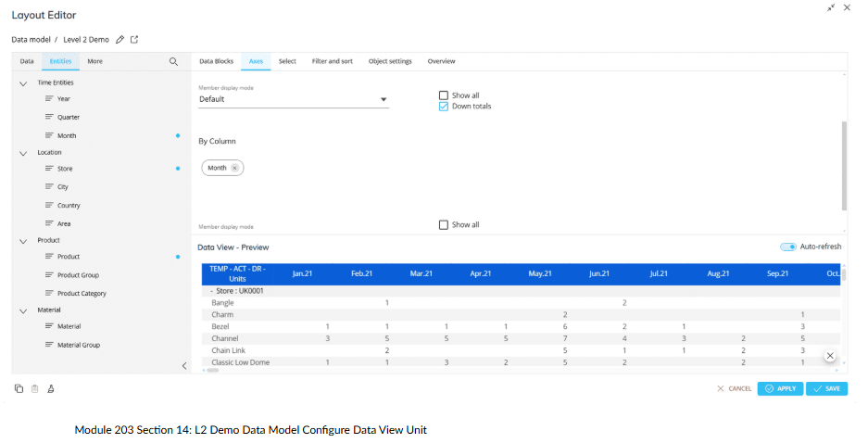Viewport: 868px width, 443px height.
Task: Uncheck the Down totals checkbox
Action: [x=444, y=107]
